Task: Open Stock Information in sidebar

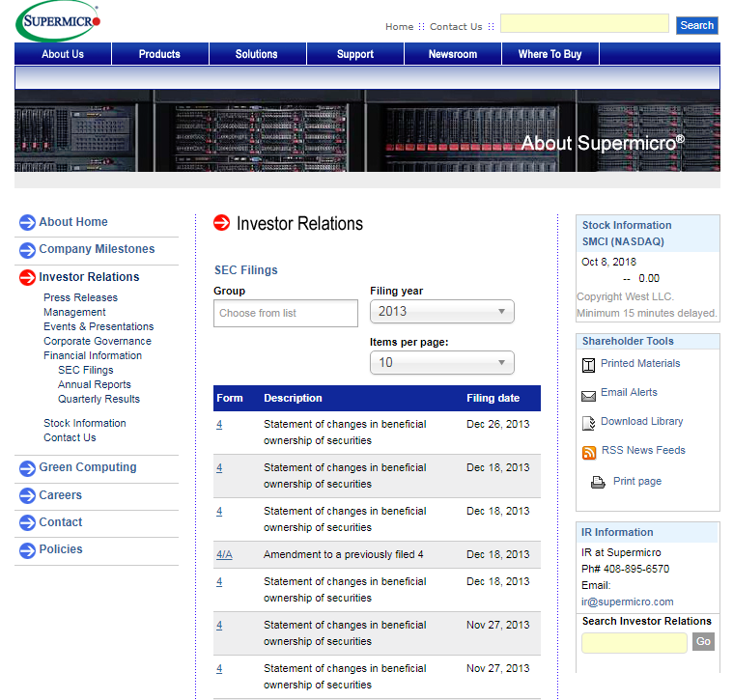Action: [x=85, y=423]
